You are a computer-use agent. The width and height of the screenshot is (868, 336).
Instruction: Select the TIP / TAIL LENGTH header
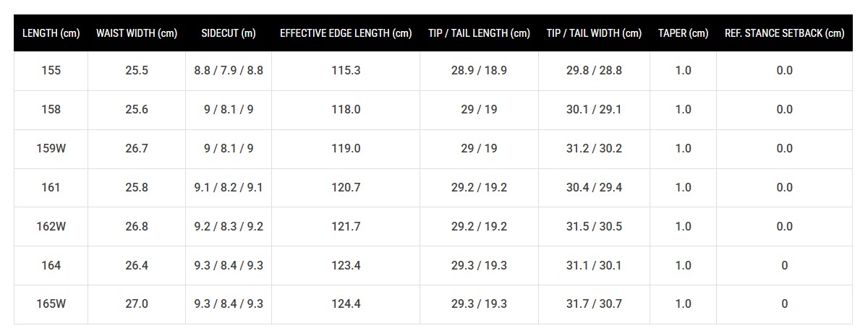click(x=480, y=33)
